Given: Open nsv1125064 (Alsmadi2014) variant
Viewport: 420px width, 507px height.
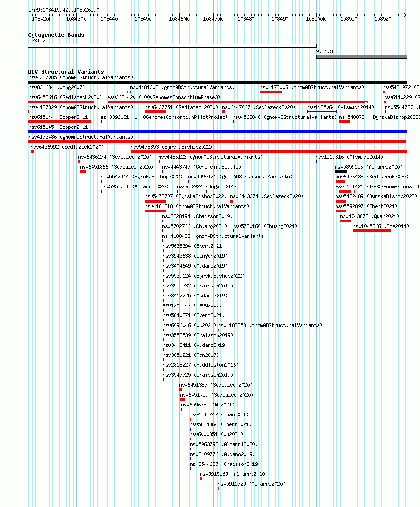Looking at the screenshot, I should pyautogui.click(x=340, y=107).
